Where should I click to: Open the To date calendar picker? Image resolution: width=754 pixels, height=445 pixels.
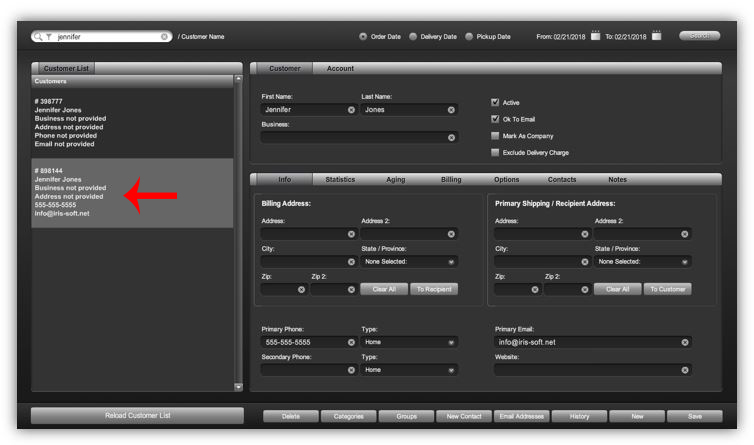[656, 36]
